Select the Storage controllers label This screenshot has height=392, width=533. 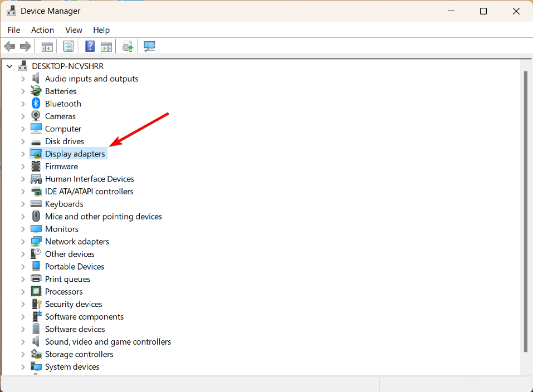click(x=79, y=354)
